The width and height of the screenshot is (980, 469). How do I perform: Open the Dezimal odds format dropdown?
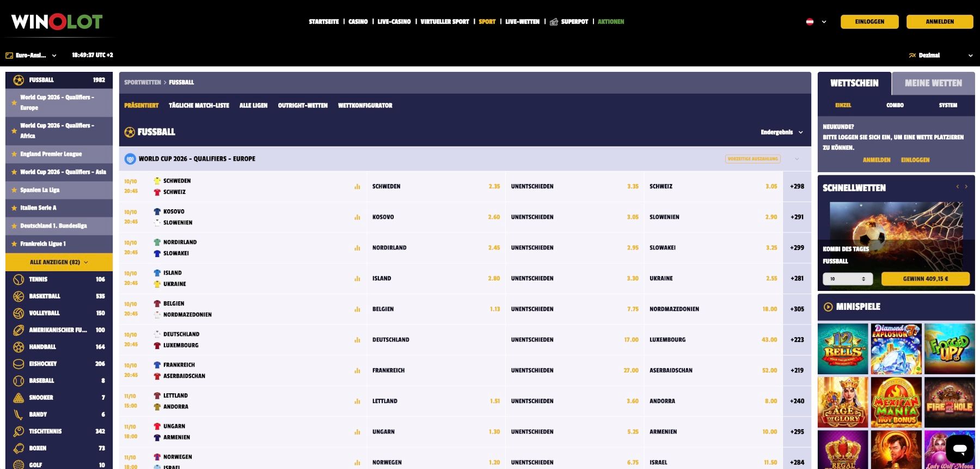pyautogui.click(x=940, y=56)
